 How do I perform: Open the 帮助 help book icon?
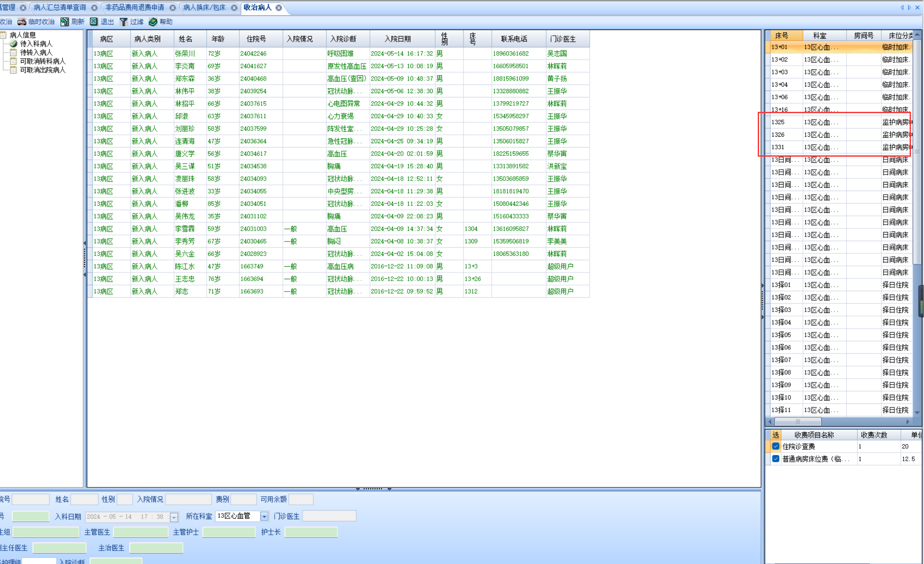pyautogui.click(x=153, y=22)
